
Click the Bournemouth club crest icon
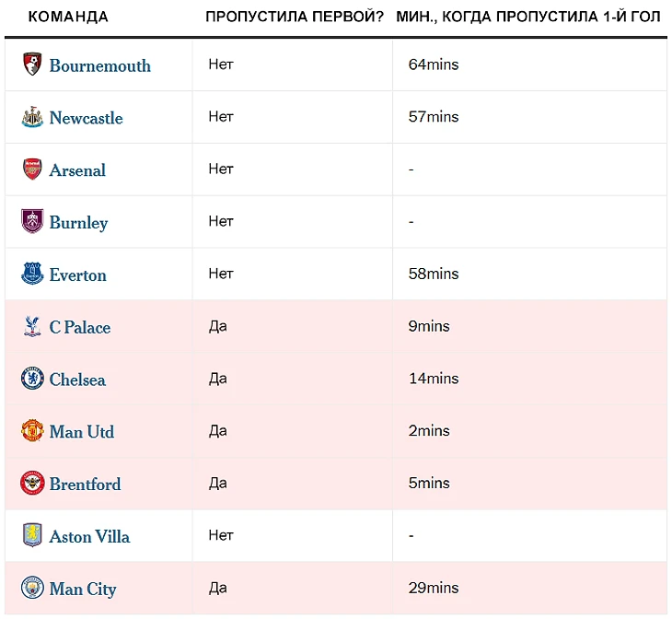[x=32, y=64]
